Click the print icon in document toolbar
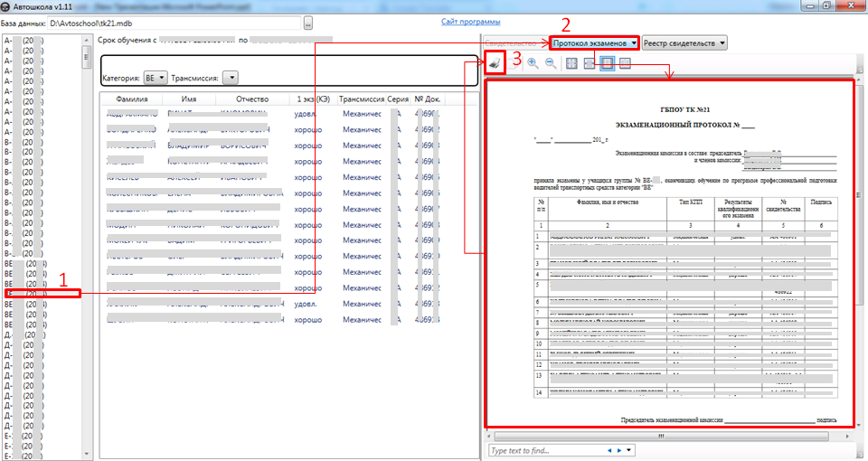 pyautogui.click(x=495, y=63)
